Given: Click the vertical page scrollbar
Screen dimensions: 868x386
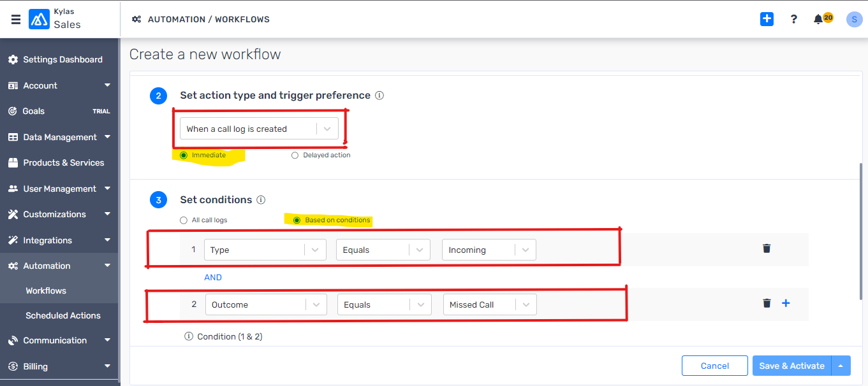Looking at the screenshot, I should click(x=862, y=231).
